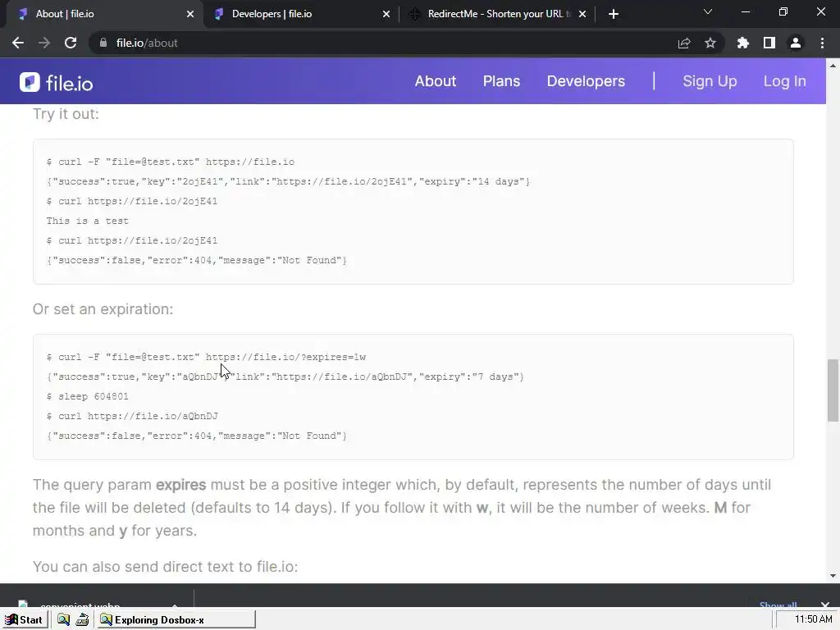Click the 'sleep 604801' code line

(x=87, y=396)
